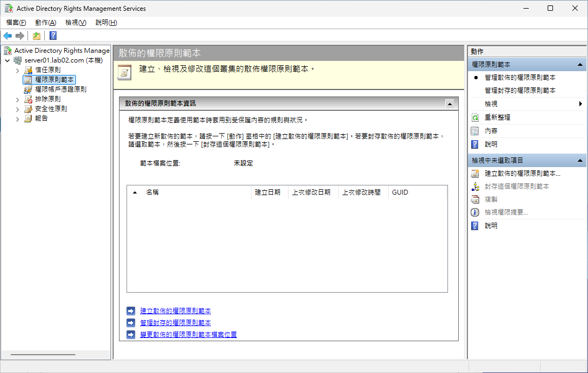Sort by the 名稱 column header
The width and height of the screenshot is (588, 373).
pos(188,192)
